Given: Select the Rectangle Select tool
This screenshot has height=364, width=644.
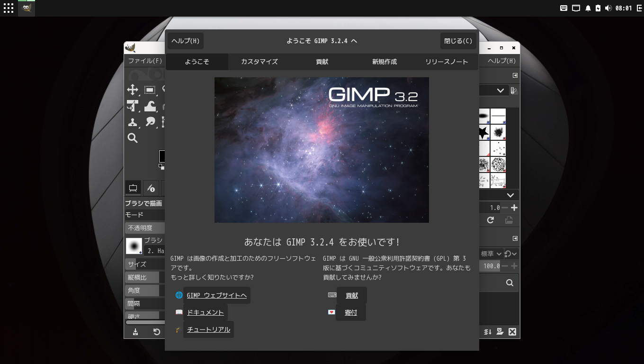Looking at the screenshot, I should click(150, 90).
